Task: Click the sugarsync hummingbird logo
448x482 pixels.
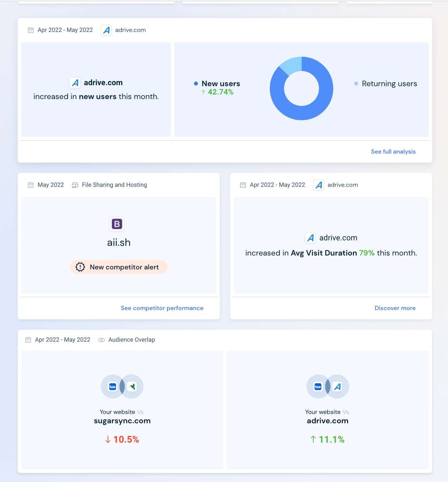Action: [132, 387]
